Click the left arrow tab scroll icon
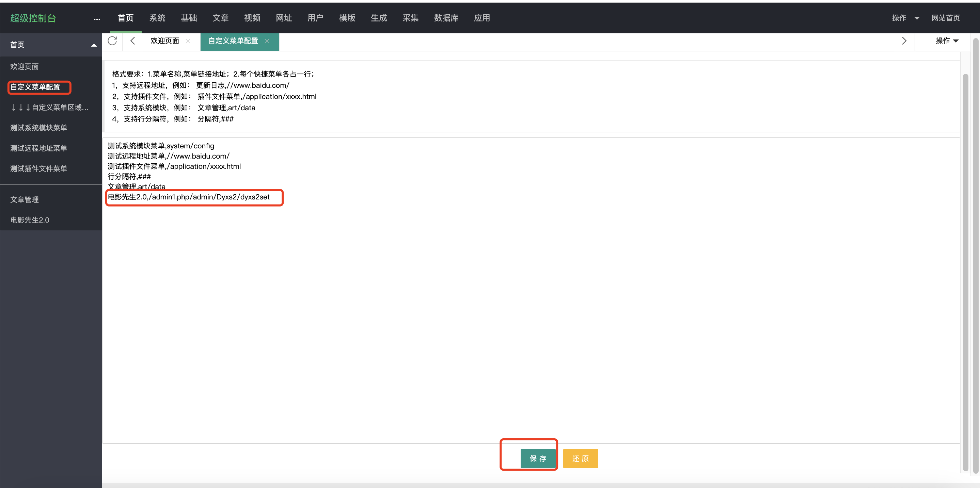Viewport: 980px width, 488px height. coord(132,41)
